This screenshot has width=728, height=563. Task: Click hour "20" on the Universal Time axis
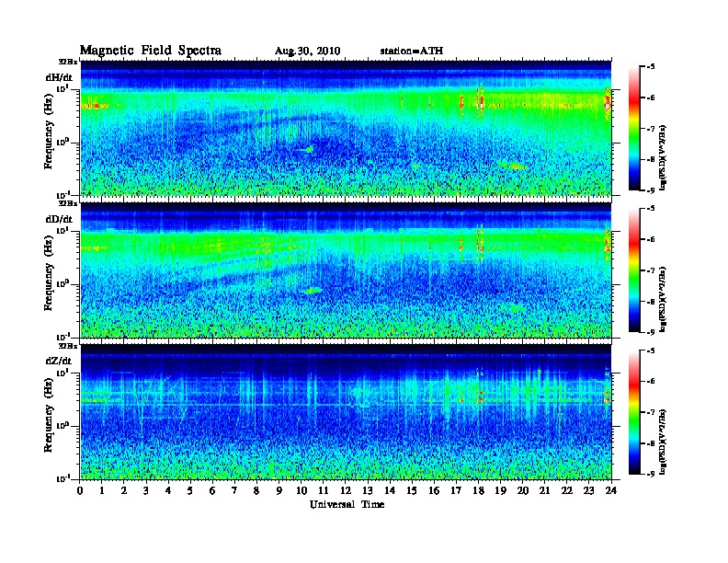pyautogui.click(x=523, y=490)
